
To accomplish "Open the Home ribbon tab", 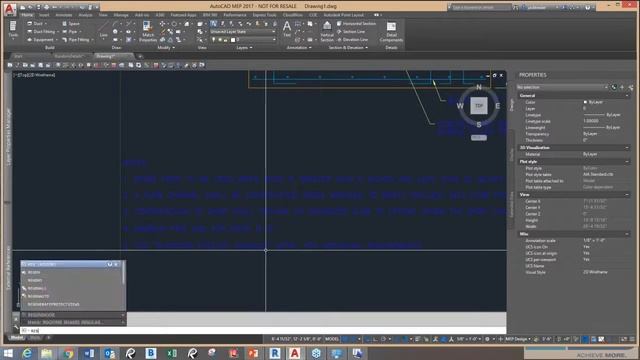I will coord(27,15).
